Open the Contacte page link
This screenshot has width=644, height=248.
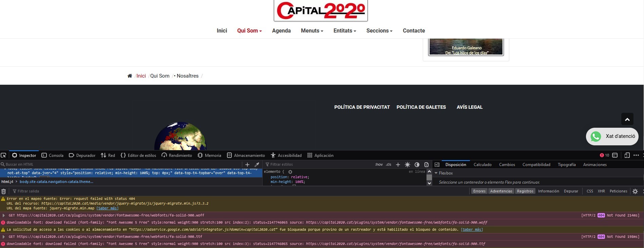tap(414, 30)
